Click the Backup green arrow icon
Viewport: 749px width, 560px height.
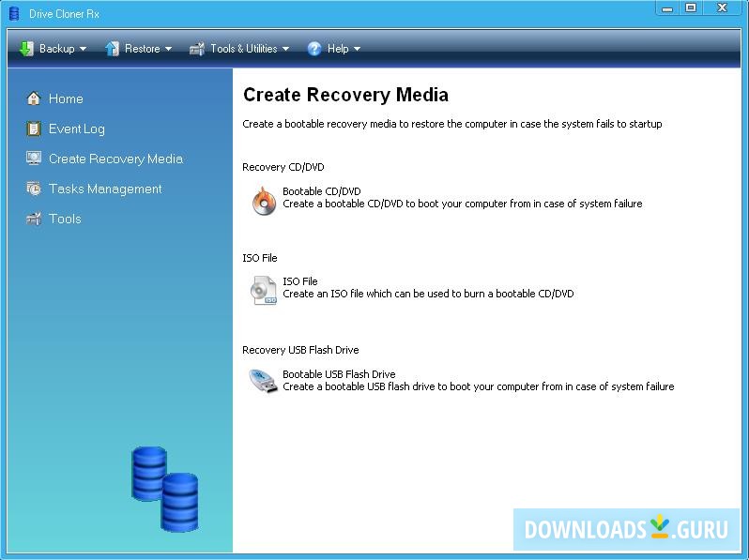click(x=26, y=49)
